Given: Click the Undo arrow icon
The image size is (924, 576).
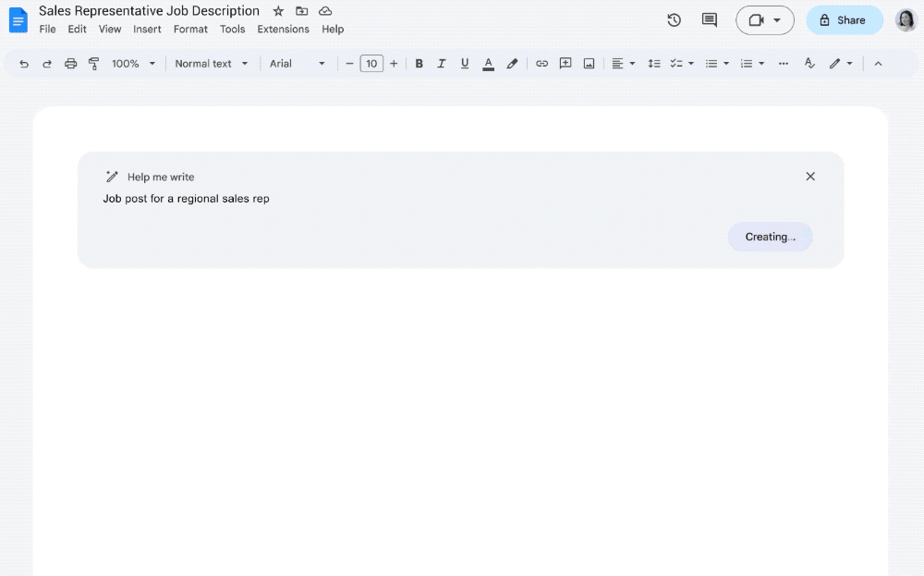Looking at the screenshot, I should click(24, 64).
